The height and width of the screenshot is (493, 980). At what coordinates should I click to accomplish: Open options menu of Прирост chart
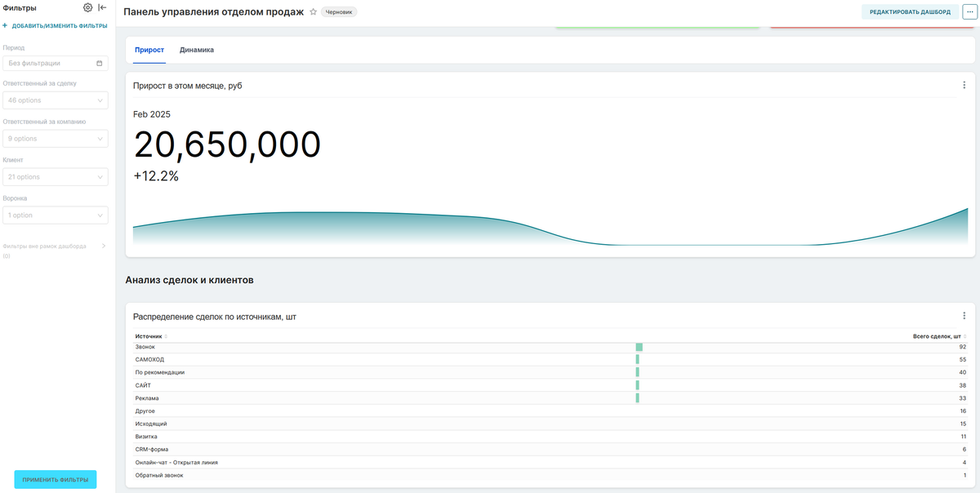click(964, 85)
